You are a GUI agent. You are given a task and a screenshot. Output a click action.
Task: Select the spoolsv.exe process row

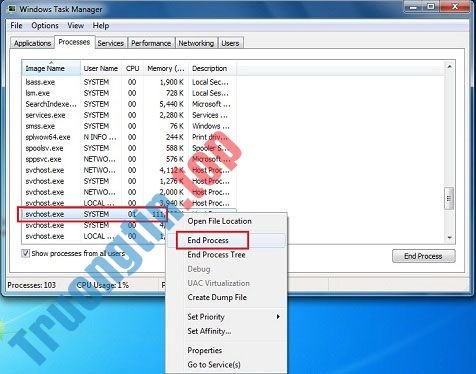click(x=129, y=148)
